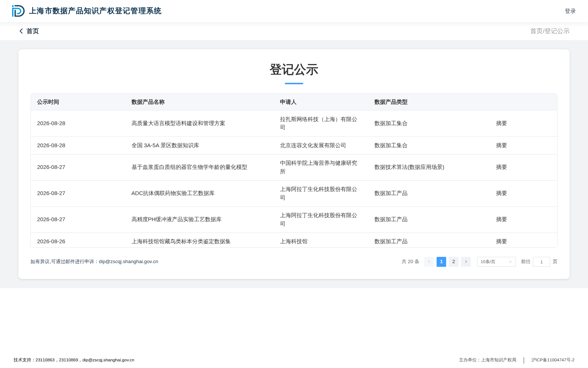Click applicant 上海科技馆
This screenshot has width=588, height=368.
[294, 241]
